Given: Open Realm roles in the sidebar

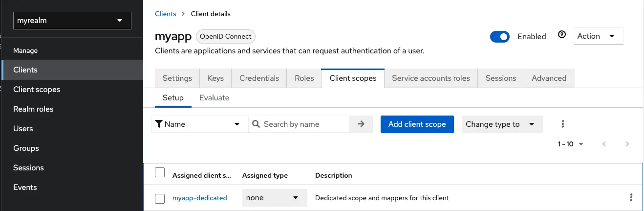Looking at the screenshot, I should pyautogui.click(x=72, y=109).
